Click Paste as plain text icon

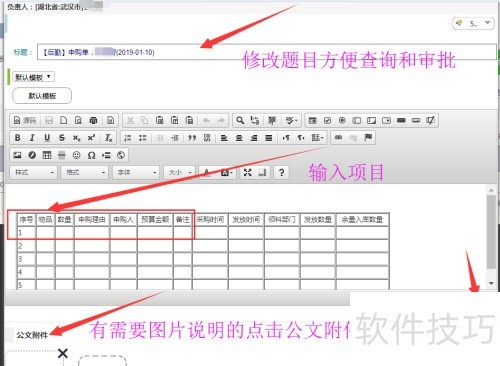click(x=174, y=120)
